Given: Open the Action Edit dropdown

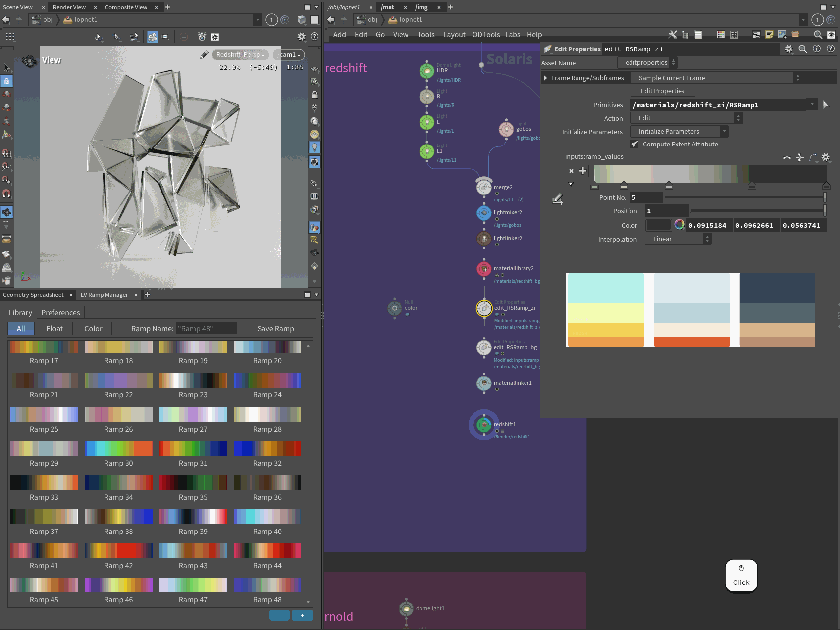Looking at the screenshot, I should click(x=686, y=118).
